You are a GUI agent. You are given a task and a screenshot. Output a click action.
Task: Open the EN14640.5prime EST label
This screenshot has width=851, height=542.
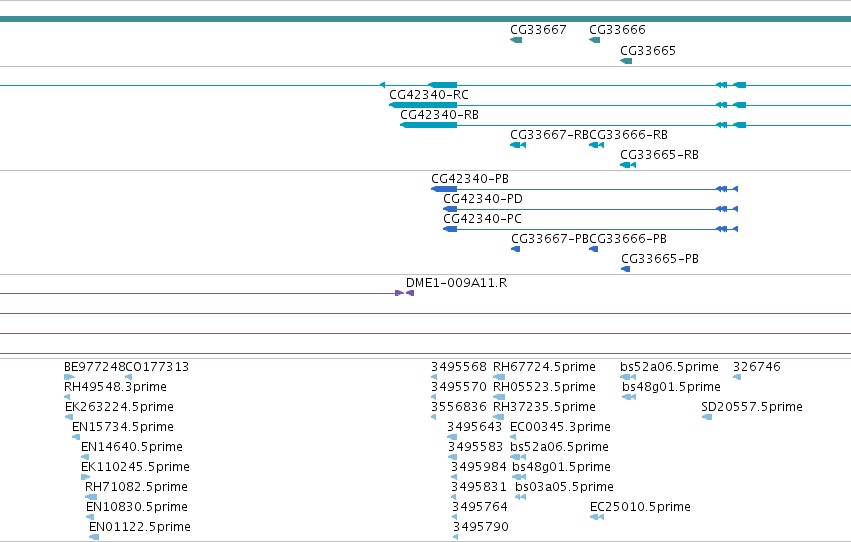pos(132,448)
